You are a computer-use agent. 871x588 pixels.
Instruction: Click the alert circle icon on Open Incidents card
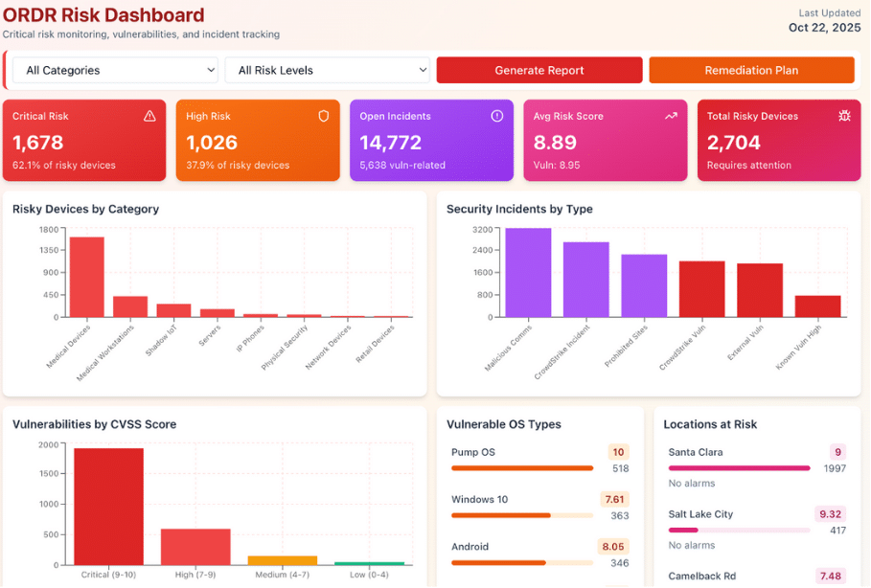[x=497, y=116]
